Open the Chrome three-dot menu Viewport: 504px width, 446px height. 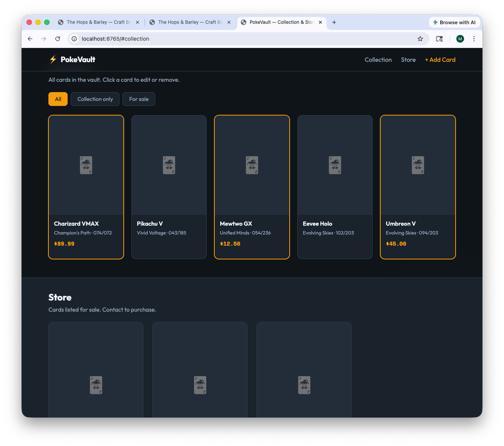[474, 39]
